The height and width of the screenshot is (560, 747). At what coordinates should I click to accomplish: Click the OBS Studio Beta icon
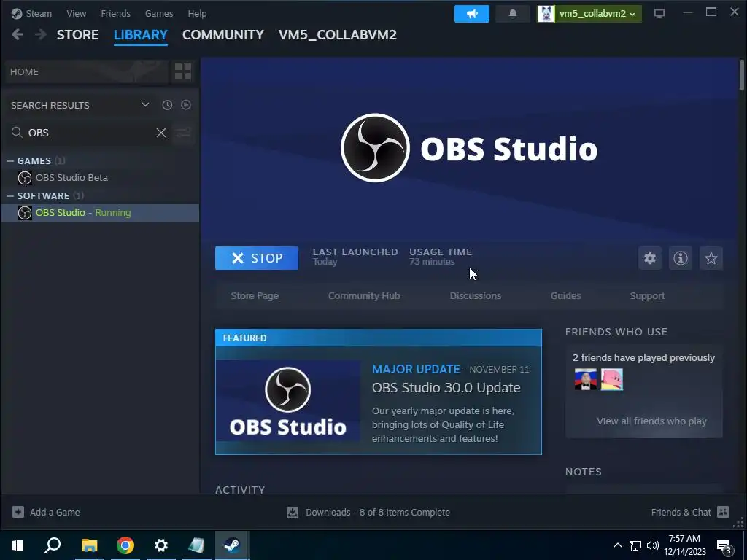[25, 178]
